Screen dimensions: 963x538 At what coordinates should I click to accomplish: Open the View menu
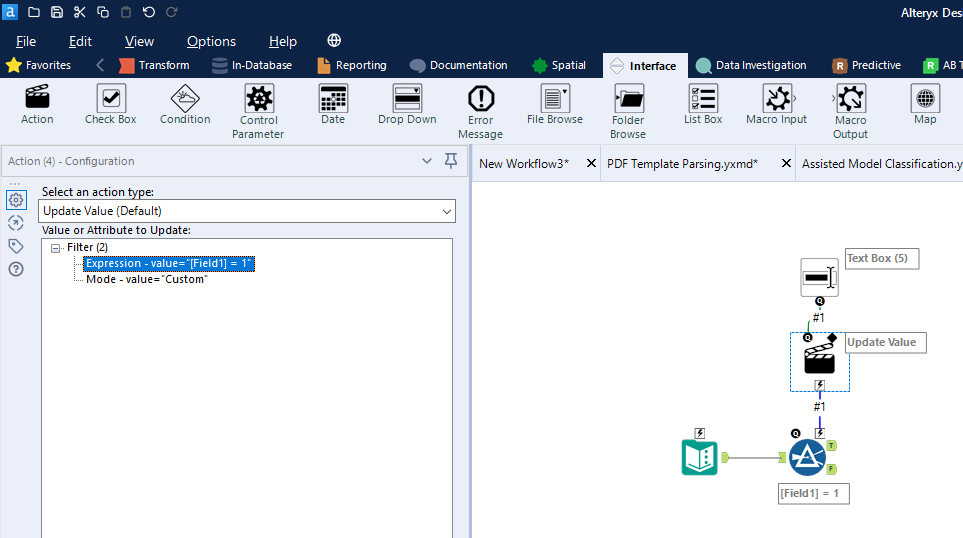139,41
